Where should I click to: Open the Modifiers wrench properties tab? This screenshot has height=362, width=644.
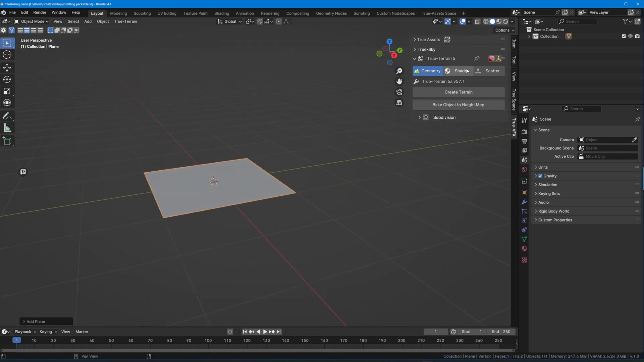(x=524, y=202)
